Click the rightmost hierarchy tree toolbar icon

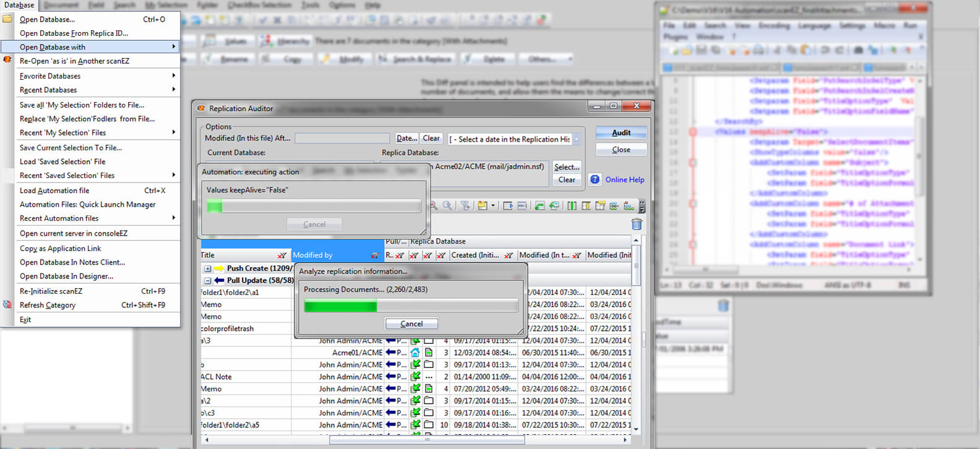click(629, 206)
